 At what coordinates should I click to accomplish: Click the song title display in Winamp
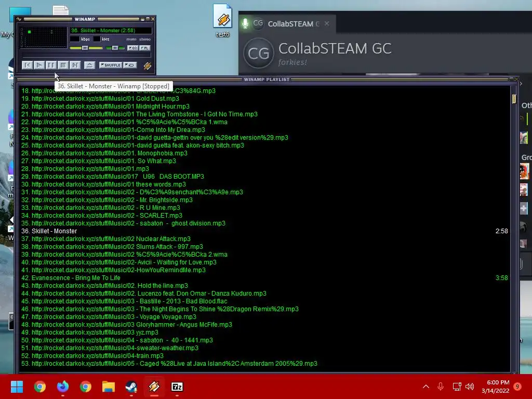[x=111, y=30]
